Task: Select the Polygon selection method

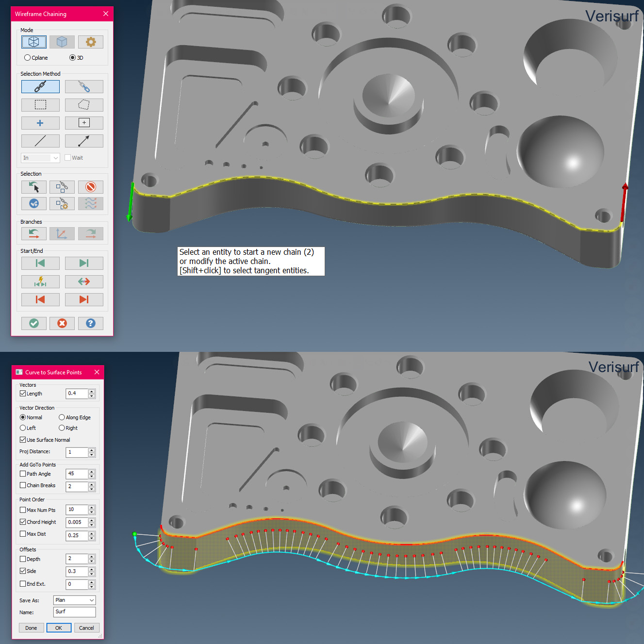Action: tap(84, 105)
